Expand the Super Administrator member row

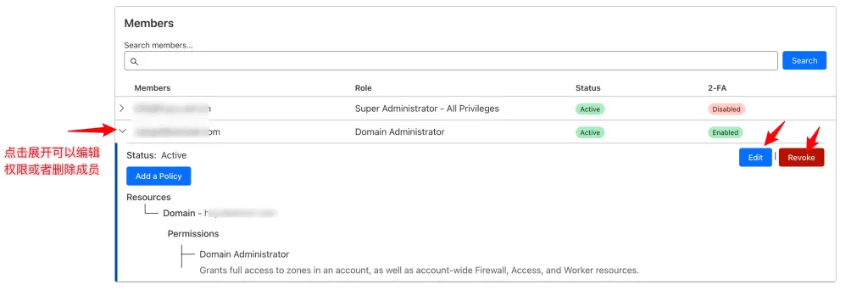click(x=122, y=109)
